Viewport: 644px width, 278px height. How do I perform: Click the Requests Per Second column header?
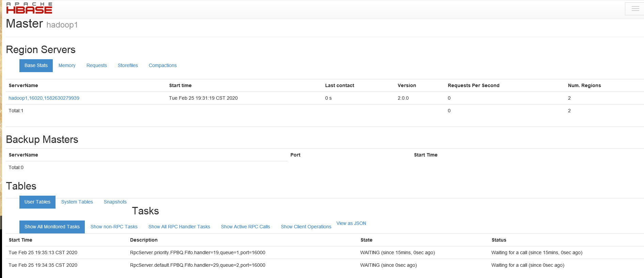point(473,86)
